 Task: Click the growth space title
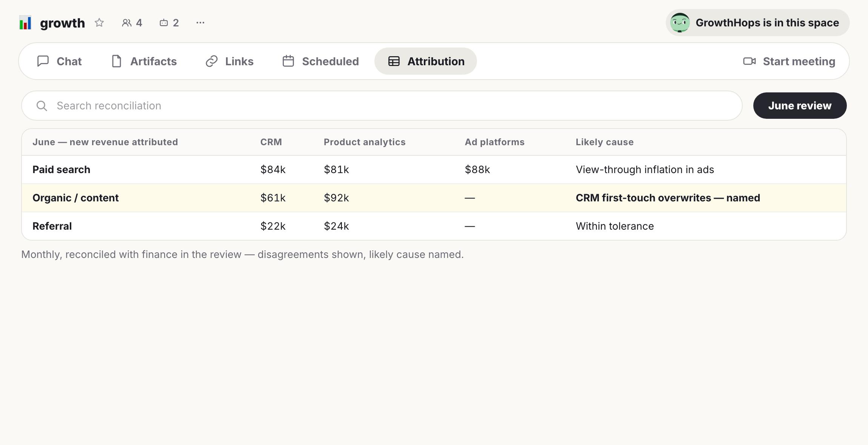63,23
